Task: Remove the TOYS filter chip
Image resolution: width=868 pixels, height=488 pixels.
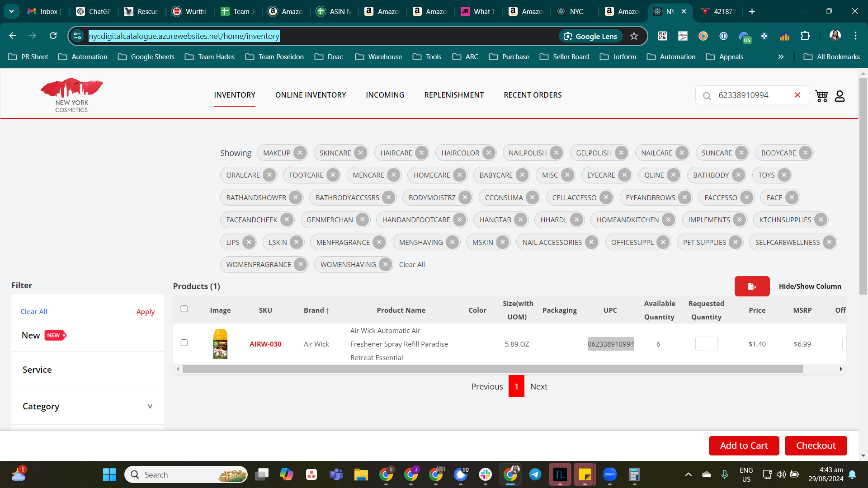Action: (784, 175)
